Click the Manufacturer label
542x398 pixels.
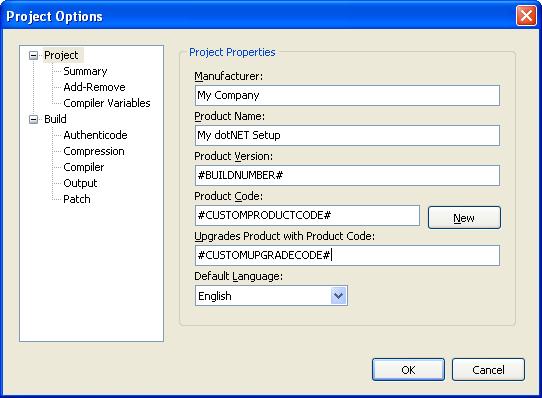point(228,76)
